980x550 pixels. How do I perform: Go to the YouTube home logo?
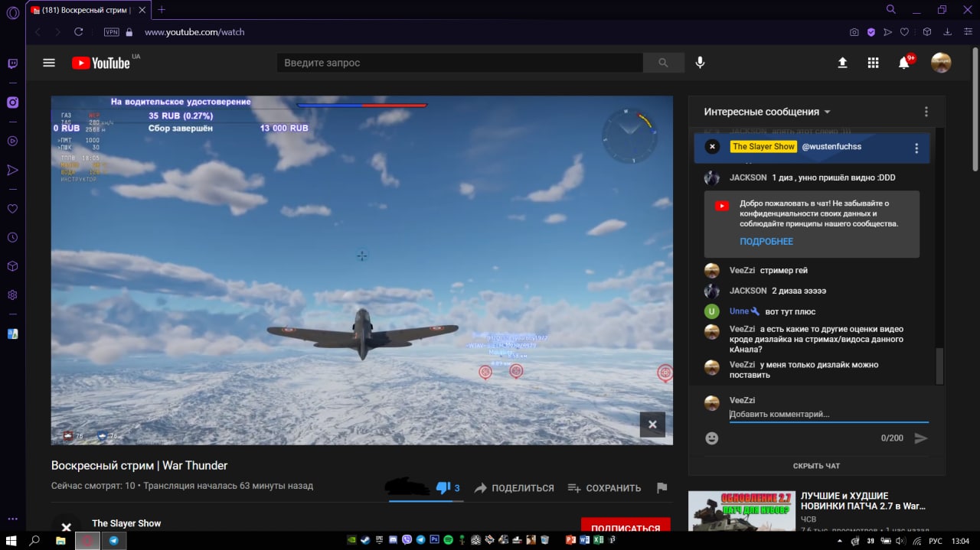click(x=102, y=63)
